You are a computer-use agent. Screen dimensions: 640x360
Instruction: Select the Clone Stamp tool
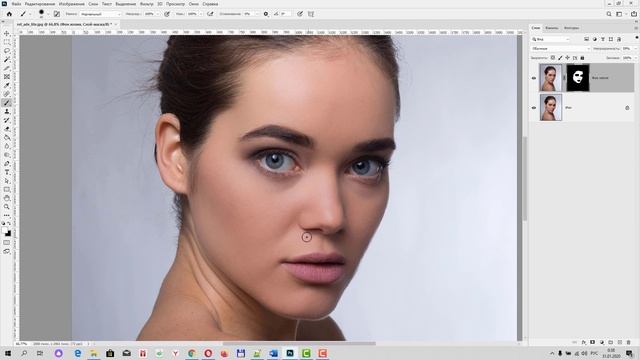7,111
